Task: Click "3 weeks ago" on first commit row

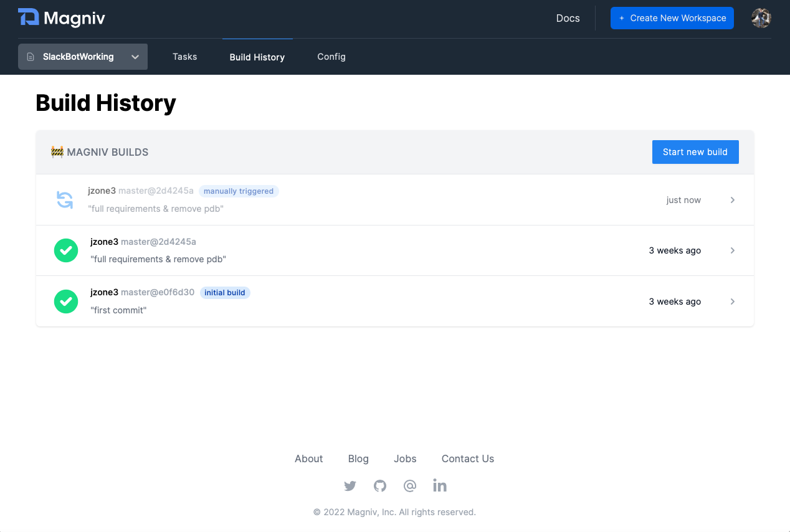Action: pyautogui.click(x=675, y=302)
